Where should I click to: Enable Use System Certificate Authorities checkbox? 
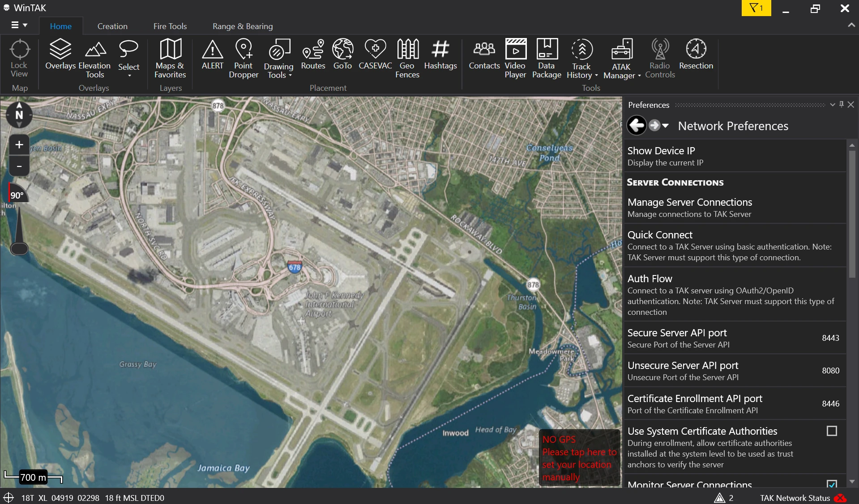(832, 431)
